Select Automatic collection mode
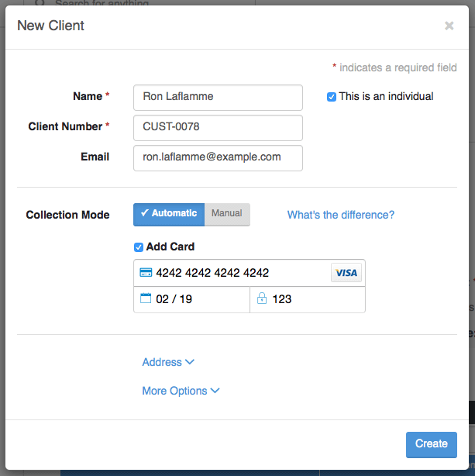Viewport: 475px width, 476px height. tap(169, 214)
